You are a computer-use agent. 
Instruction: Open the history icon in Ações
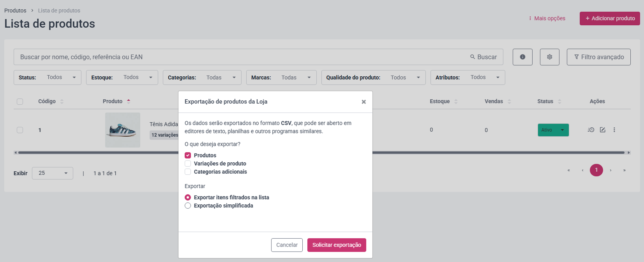click(x=591, y=130)
